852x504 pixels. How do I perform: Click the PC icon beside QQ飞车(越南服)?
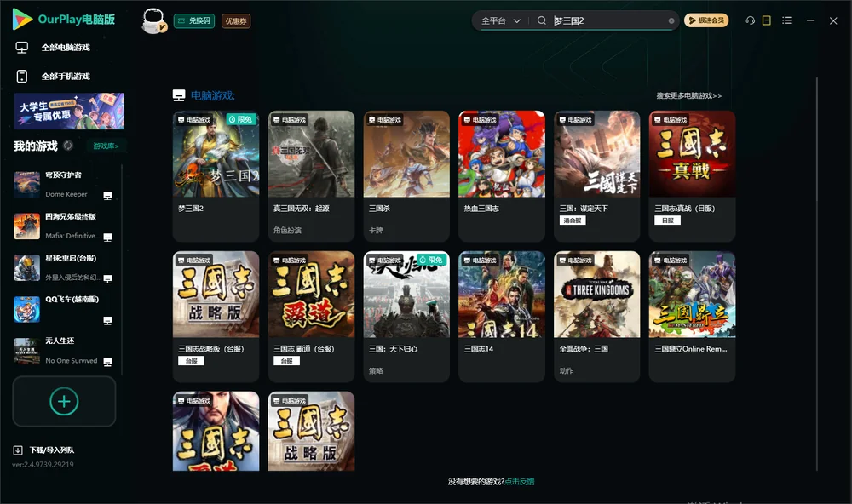(x=107, y=320)
